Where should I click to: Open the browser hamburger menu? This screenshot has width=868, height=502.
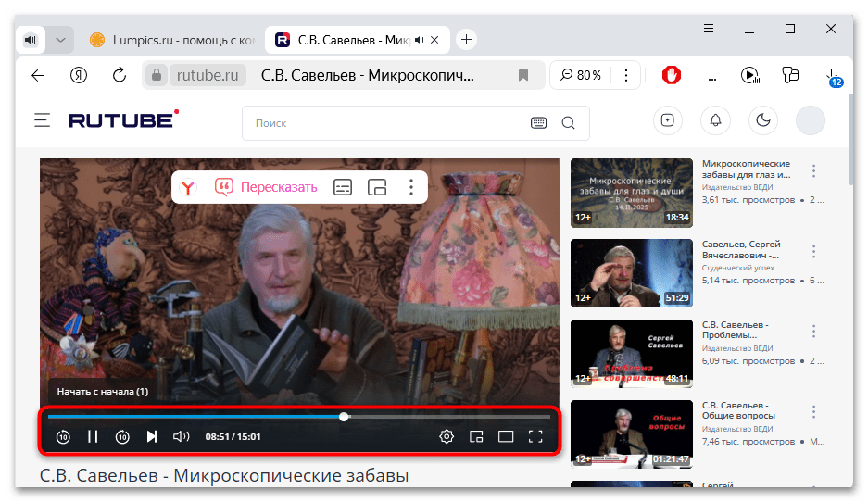click(x=709, y=29)
